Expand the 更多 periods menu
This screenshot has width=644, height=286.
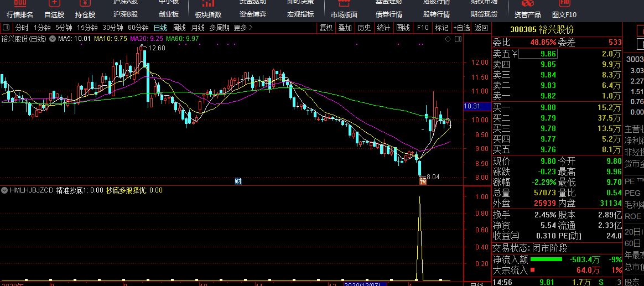[243, 28]
